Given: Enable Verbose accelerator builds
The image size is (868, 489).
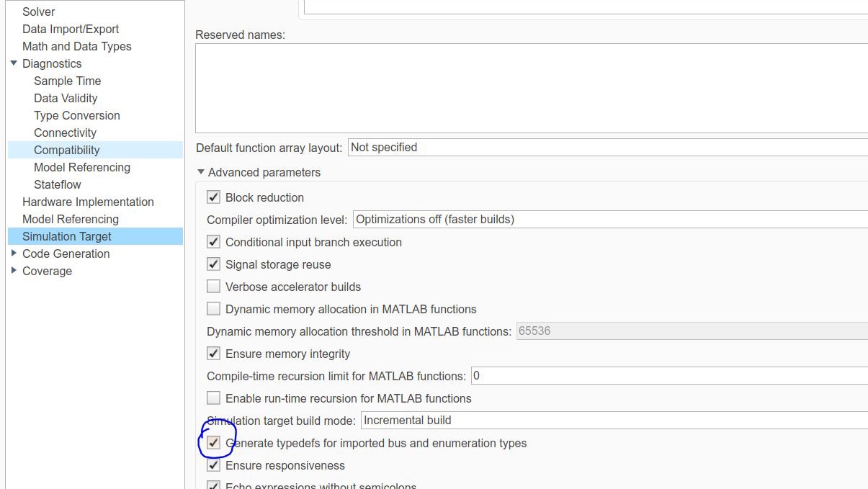Looking at the screenshot, I should 213,287.
